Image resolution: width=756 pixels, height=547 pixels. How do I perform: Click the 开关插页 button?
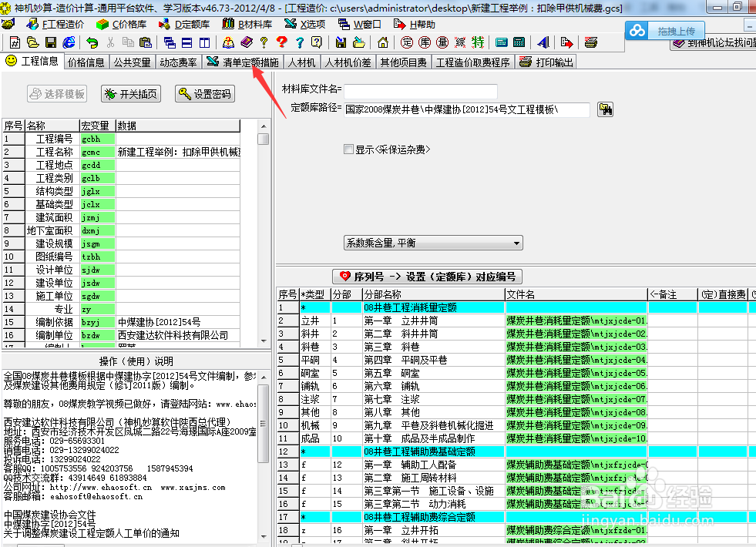[x=131, y=94]
